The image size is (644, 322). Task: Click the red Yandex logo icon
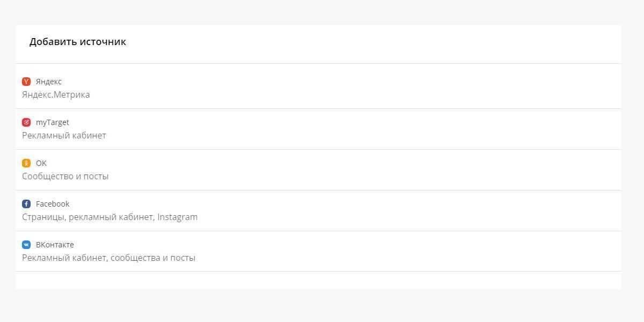[x=26, y=82]
